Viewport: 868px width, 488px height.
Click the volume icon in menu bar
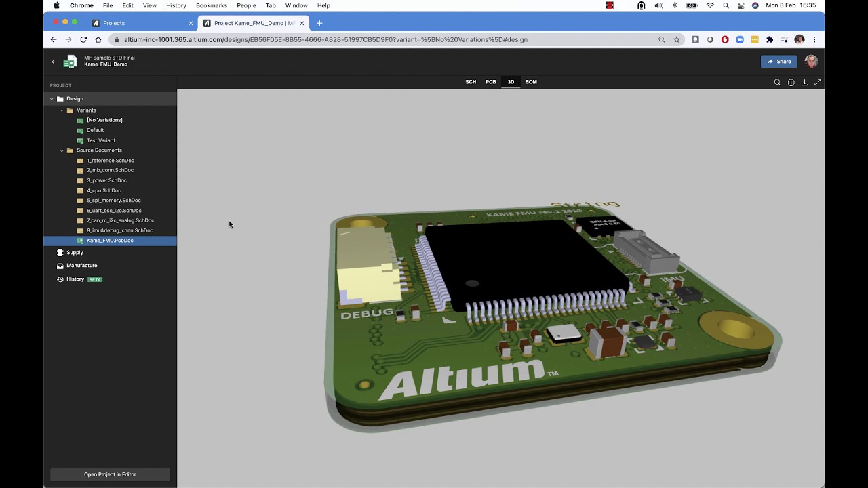tap(658, 5)
